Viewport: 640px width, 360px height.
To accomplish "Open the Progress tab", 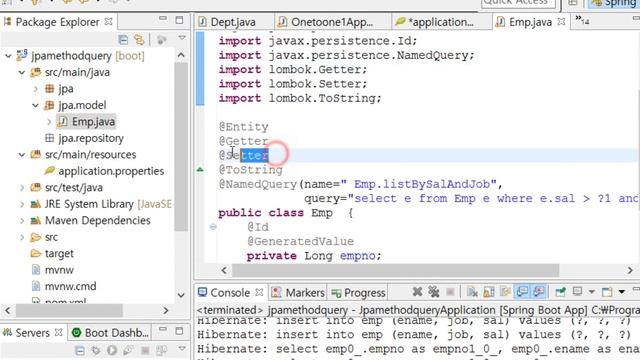I will (x=364, y=293).
